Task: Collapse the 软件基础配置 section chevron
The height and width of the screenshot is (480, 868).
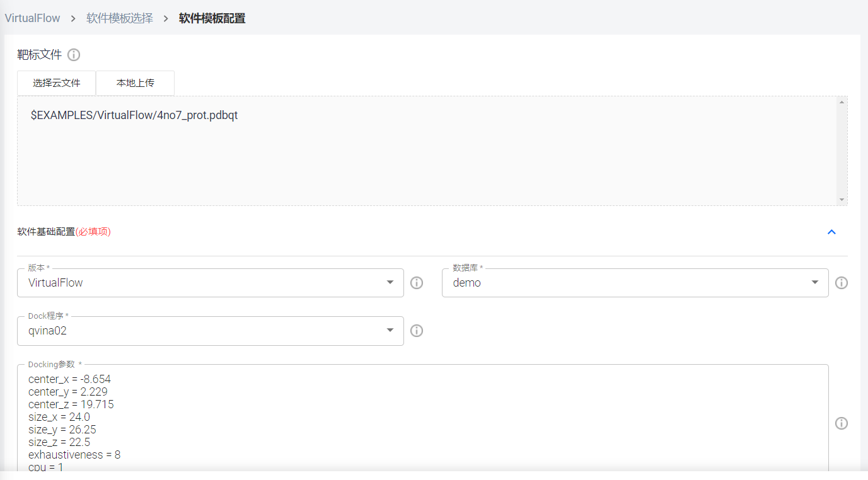Action: click(x=831, y=232)
